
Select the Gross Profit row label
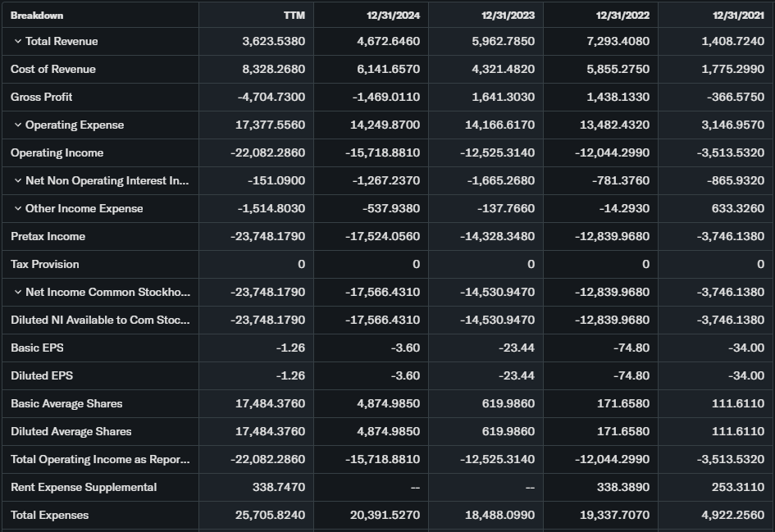[42, 98]
